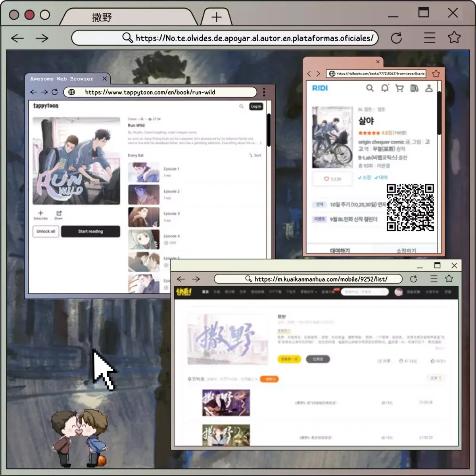Click the Start reading button
The height and width of the screenshot is (476, 476).
(90, 231)
